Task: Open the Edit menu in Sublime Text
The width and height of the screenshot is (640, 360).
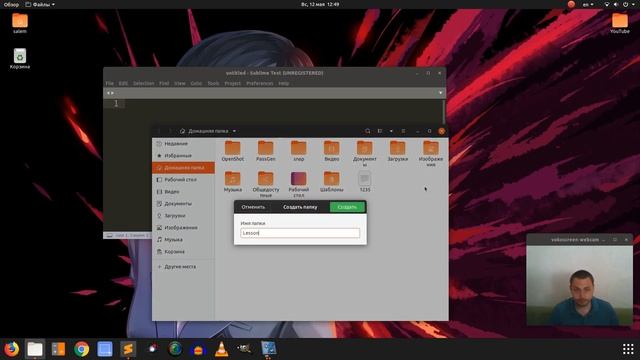Action: tap(123, 83)
